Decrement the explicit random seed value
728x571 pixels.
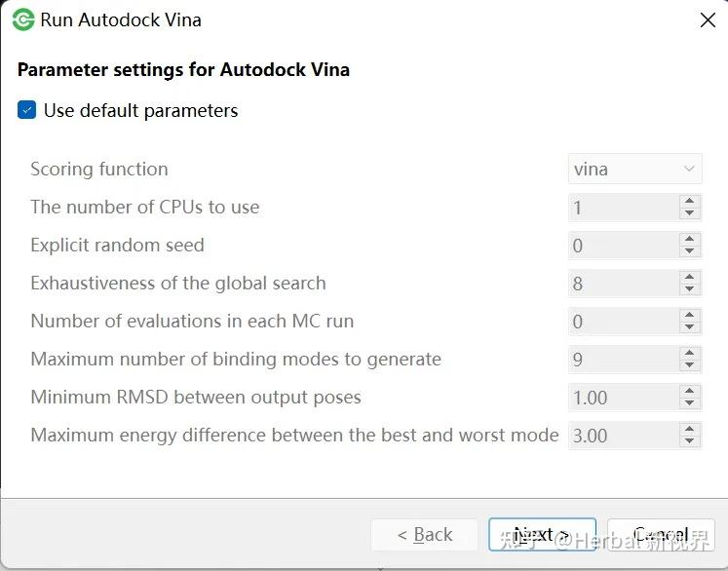(x=689, y=251)
